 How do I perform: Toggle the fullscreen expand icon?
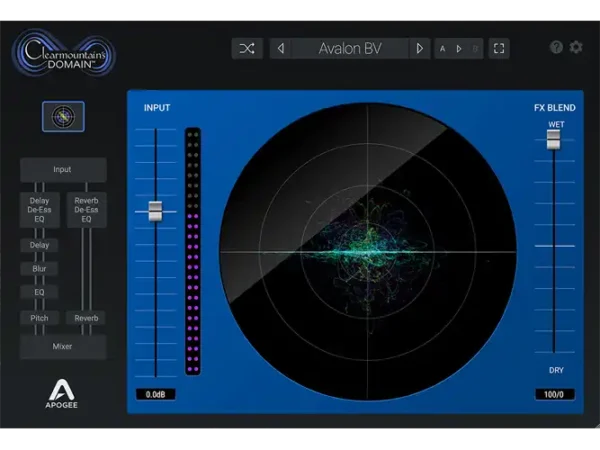[499, 49]
